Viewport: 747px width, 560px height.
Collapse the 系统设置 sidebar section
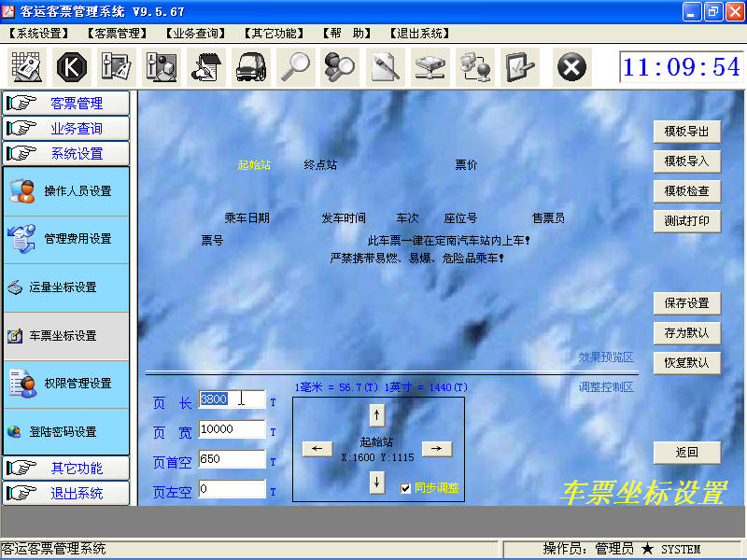[66, 153]
